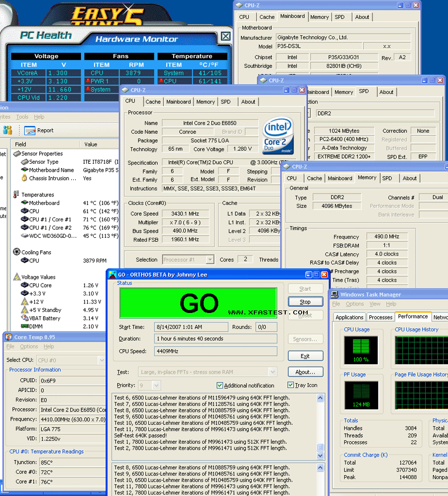Viewport: 448px width, 496px height.
Task: Click the Start Time field in ORTHOS
Action: (191, 327)
